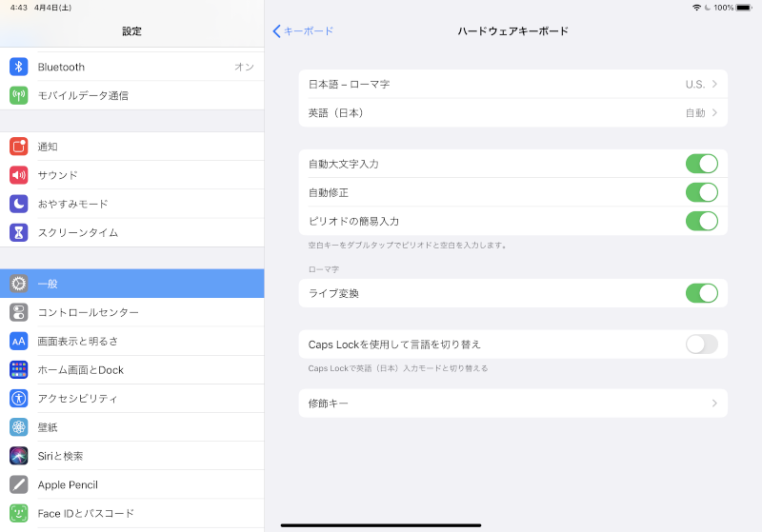The width and height of the screenshot is (762, 532).
Task: Tap the Bluetooth icon in sidebar
Action: pyautogui.click(x=18, y=67)
